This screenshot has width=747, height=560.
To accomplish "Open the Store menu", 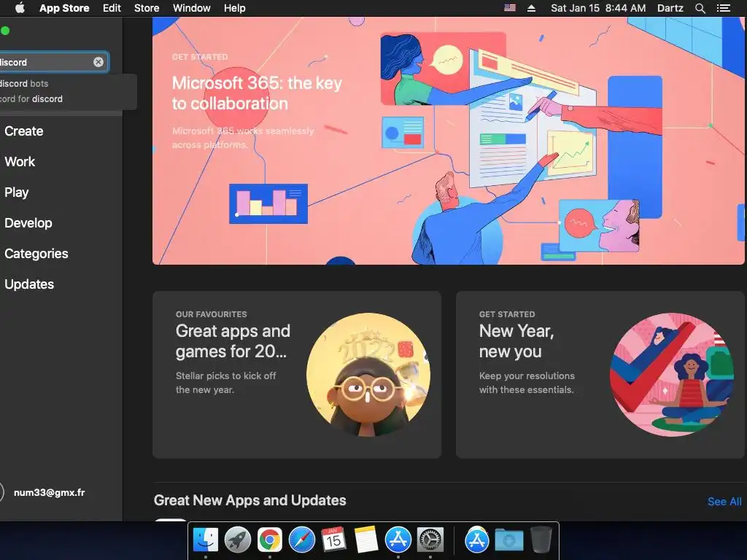I will coord(147,8).
